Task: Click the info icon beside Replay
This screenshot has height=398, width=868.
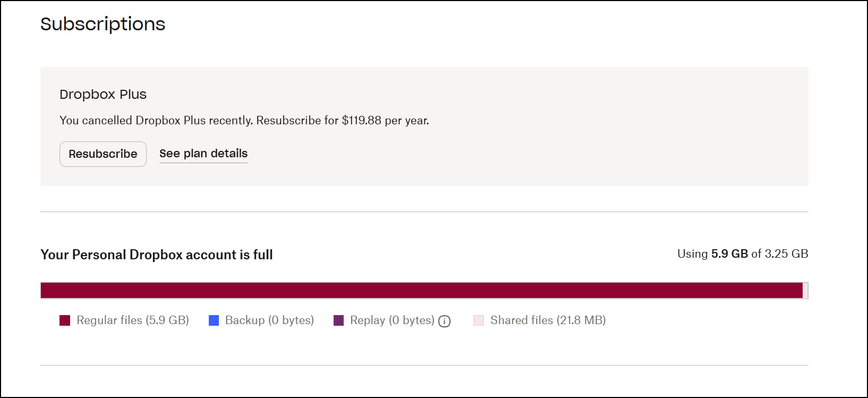Action: pyautogui.click(x=445, y=321)
